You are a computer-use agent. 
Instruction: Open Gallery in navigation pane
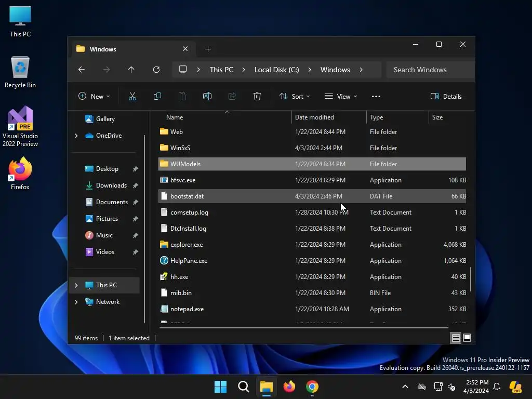click(x=105, y=119)
